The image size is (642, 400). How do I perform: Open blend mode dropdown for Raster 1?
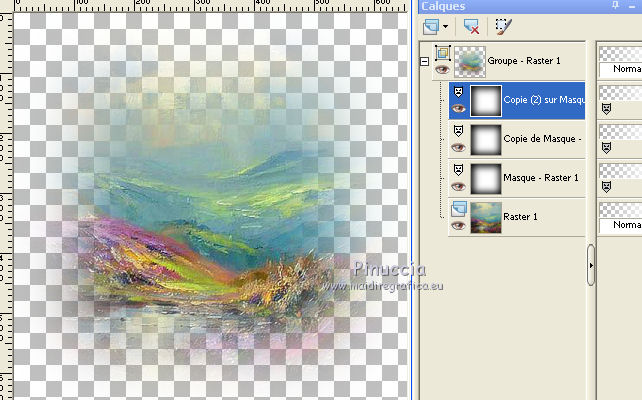point(620,225)
